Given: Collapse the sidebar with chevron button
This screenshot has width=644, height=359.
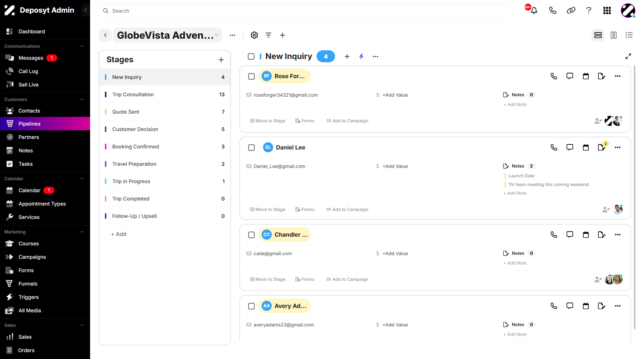Looking at the screenshot, I should point(85,10).
